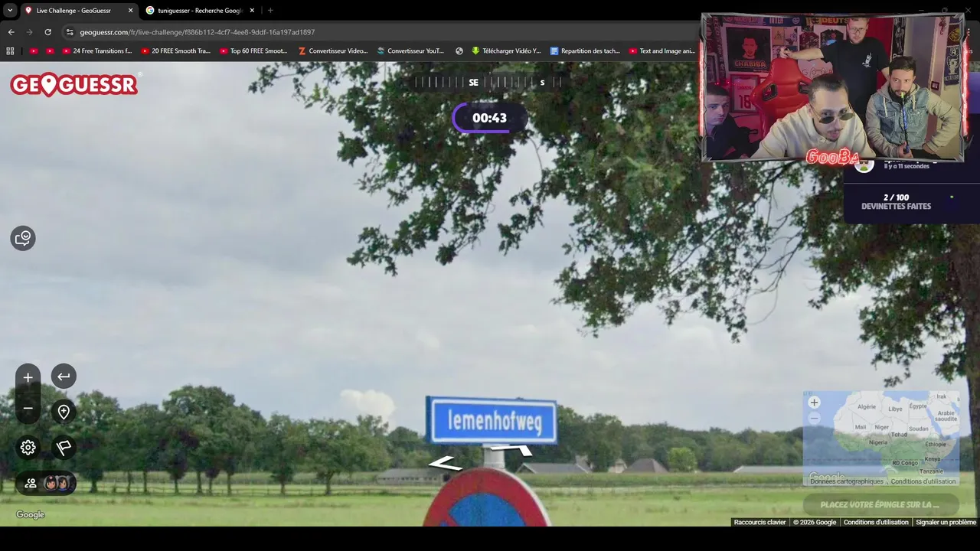Open Conditions d'utilisation link in the bottom bar
The width and height of the screenshot is (980, 551).
point(876,522)
